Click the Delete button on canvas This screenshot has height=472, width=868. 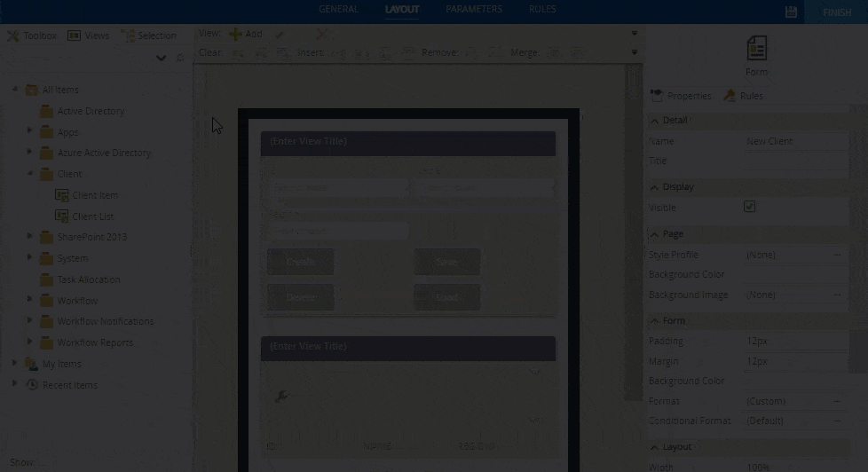301,297
